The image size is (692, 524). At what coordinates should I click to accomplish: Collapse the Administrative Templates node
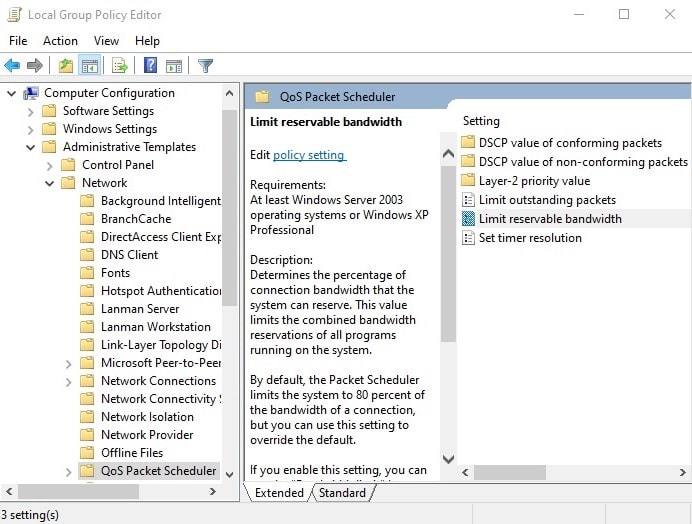[30, 147]
